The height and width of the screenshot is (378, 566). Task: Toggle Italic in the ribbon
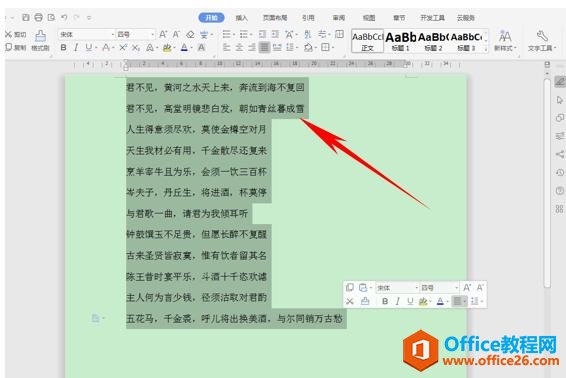tap(76, 47)
